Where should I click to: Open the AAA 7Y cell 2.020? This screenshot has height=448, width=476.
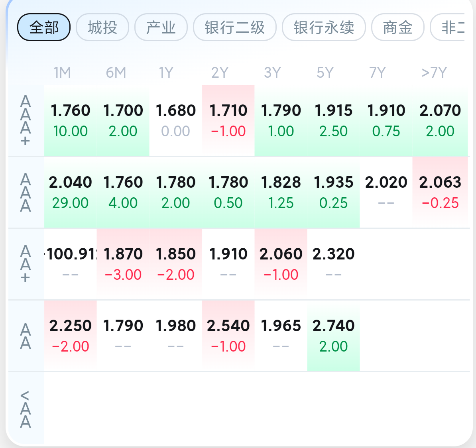(386, 193)
